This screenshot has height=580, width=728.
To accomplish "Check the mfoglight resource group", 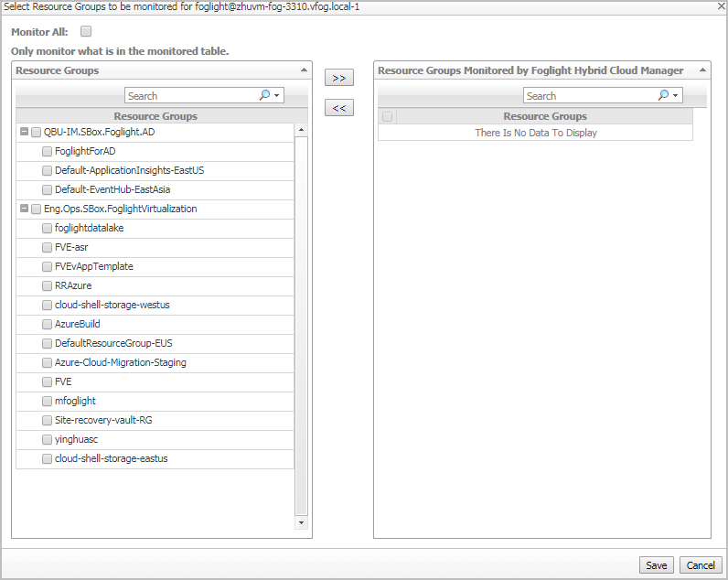I will click(47, 402).
